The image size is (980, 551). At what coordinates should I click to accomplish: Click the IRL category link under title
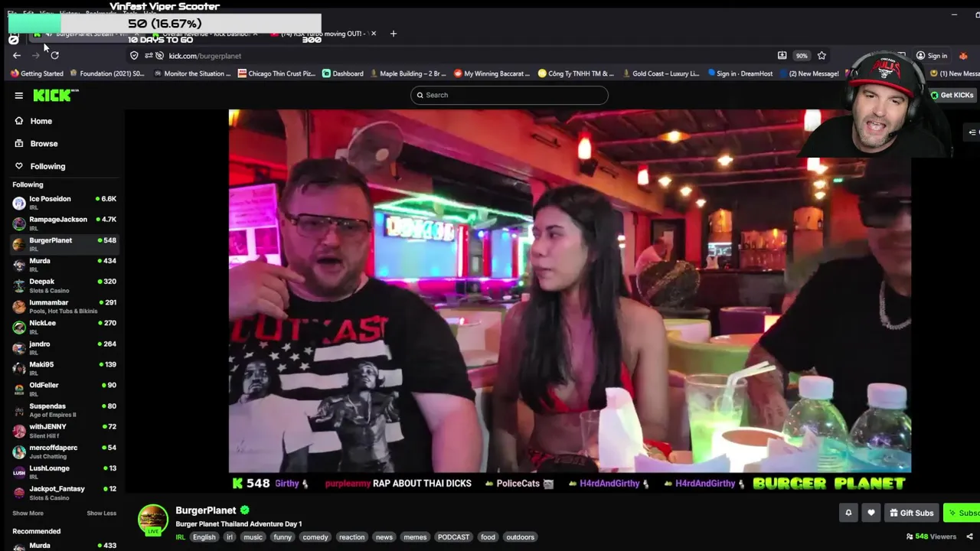click(181, 537)
